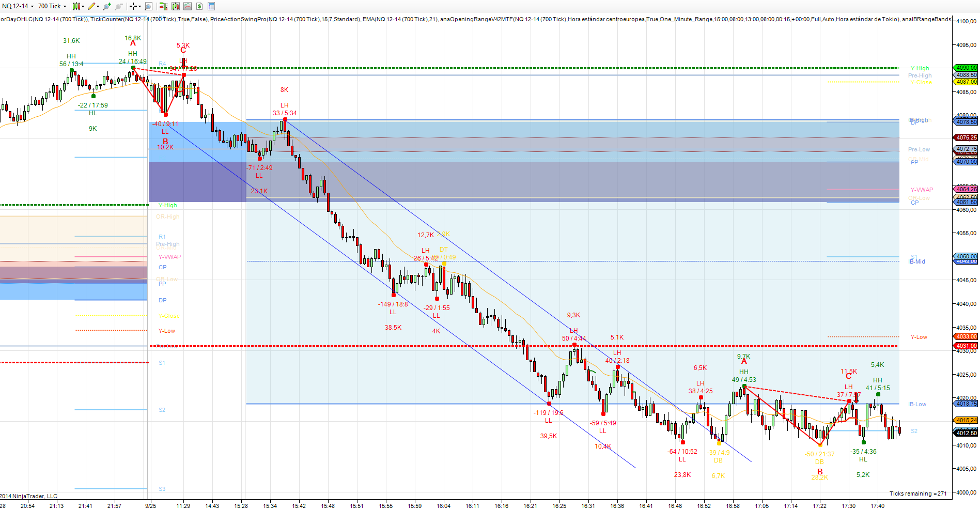Screen dimensions: 980x509
Task: Open the 700 Tick interval dropdown
Action: [52, 6]
